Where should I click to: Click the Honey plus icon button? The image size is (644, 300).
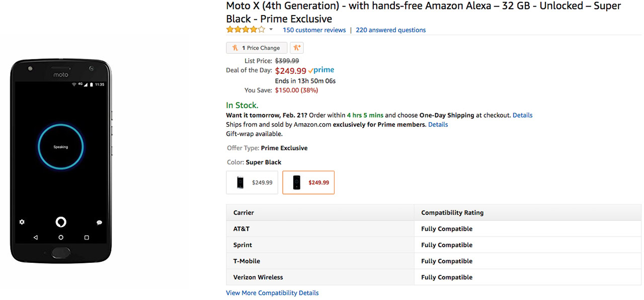coord(297,48)
